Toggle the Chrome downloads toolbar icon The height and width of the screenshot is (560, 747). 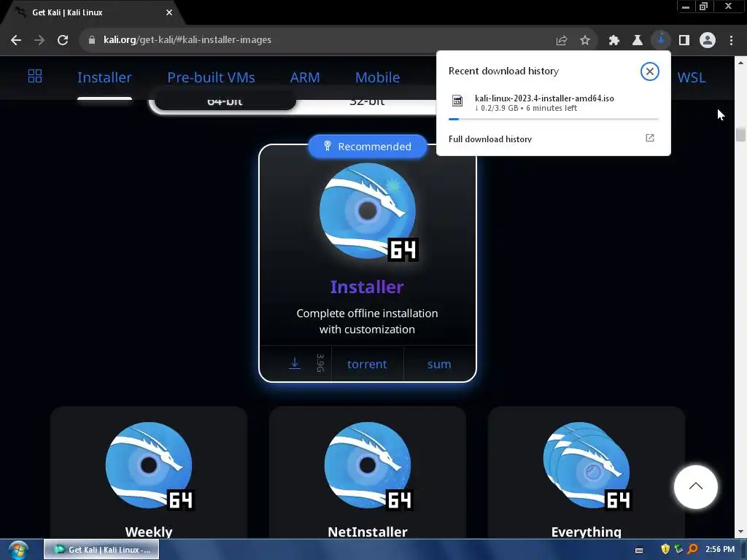pos(660,40)
